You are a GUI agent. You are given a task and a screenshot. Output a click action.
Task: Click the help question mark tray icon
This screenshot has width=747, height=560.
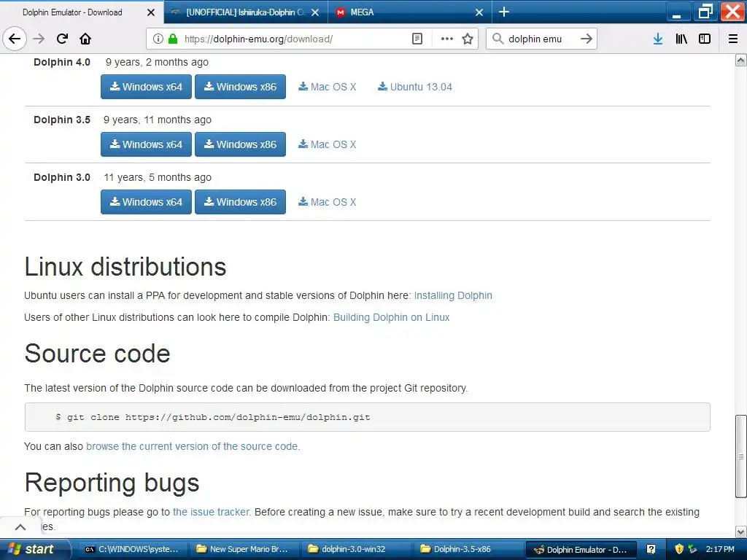coord(651,549)
